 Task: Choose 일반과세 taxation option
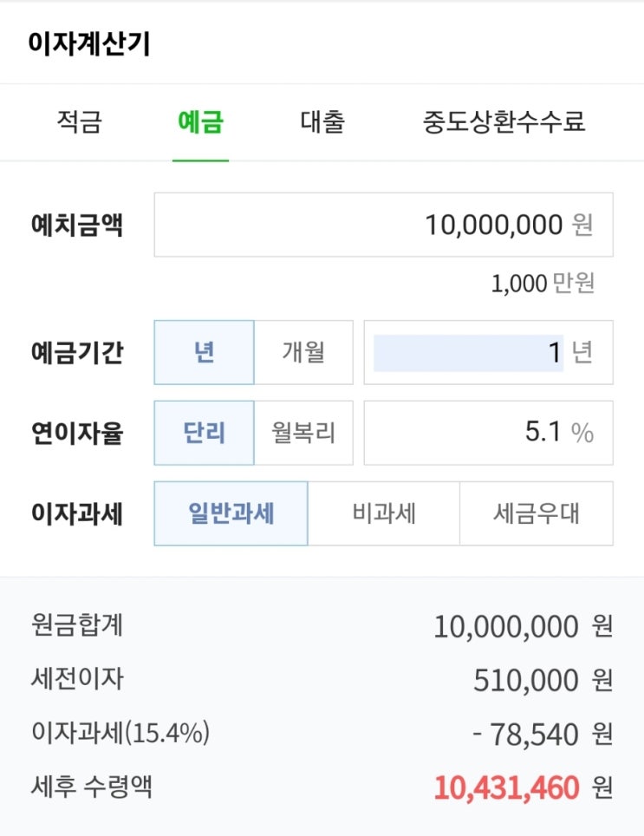tap(231, 513)
